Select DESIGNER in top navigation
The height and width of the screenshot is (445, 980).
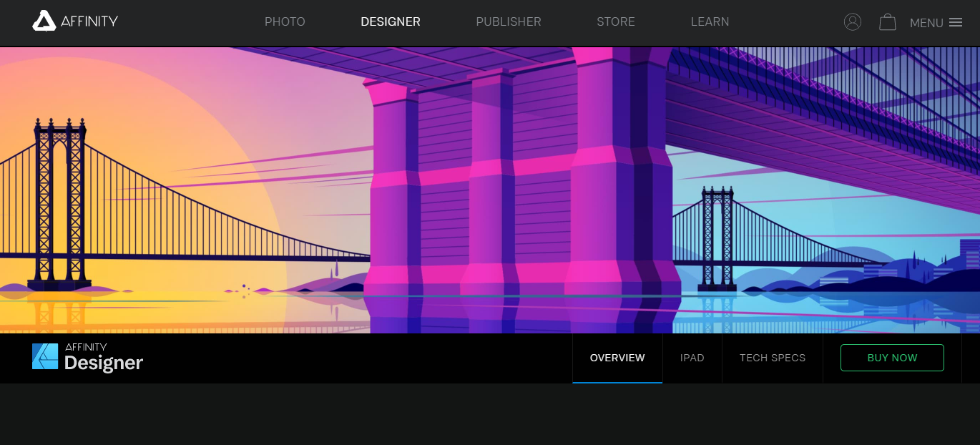coord(391,22)
